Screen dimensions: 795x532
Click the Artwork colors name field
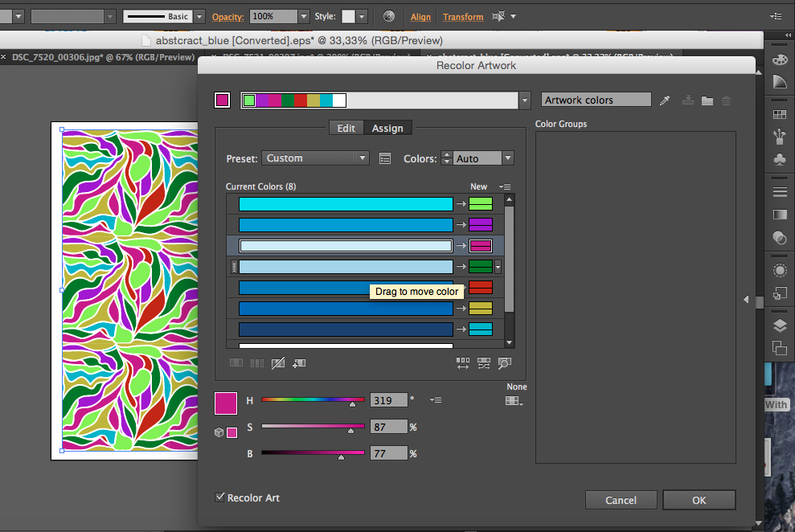click(x=596, y=100)
